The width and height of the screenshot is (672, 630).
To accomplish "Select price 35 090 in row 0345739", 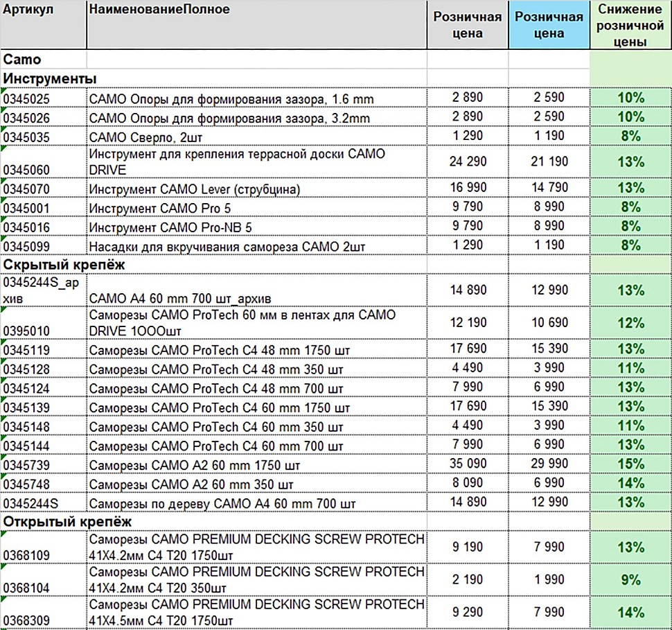I will 468,464.
